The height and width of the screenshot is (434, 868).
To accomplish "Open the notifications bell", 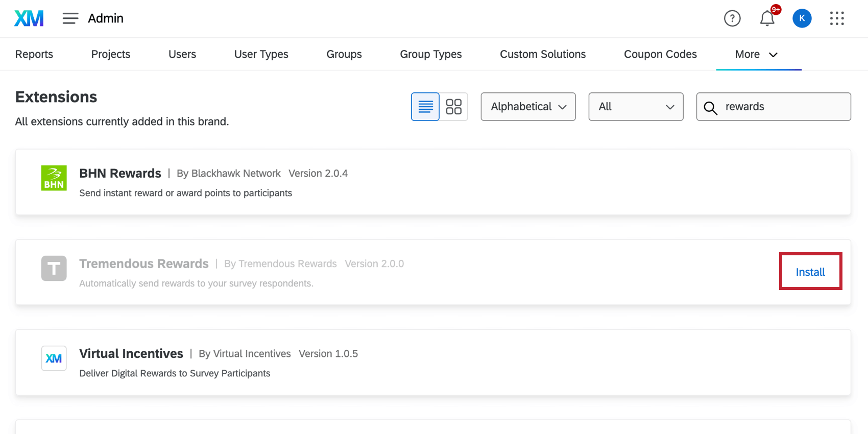I will click(767, 18).
